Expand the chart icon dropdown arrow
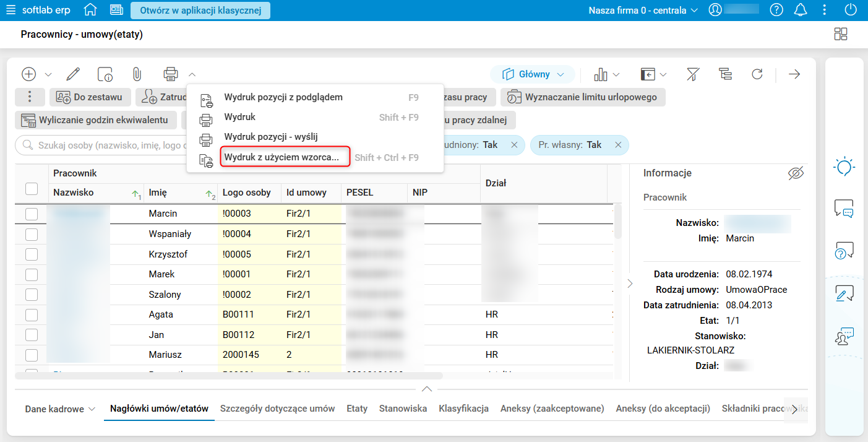 pos(616,75)
